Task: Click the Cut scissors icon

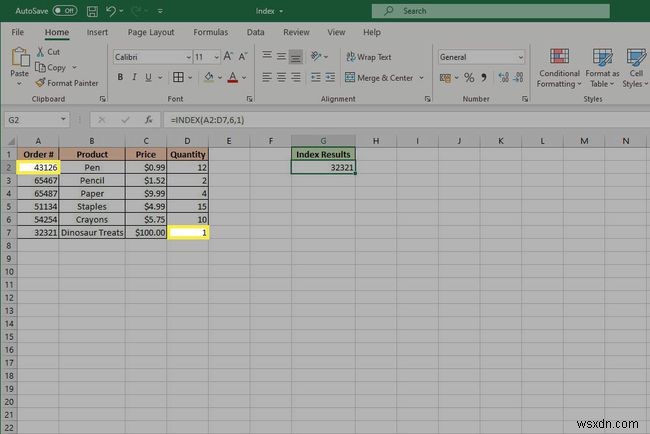Action: 40,52
